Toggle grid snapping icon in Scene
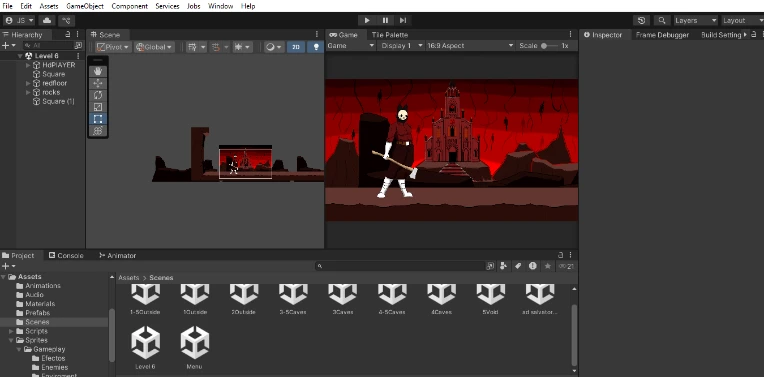This screenshot has height=377, width=764. coord(215,47)
